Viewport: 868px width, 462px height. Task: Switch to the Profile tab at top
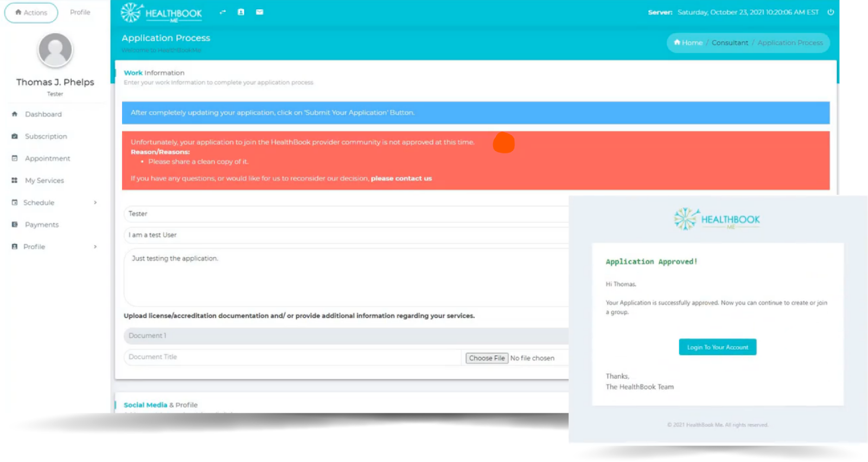[80, 12]
